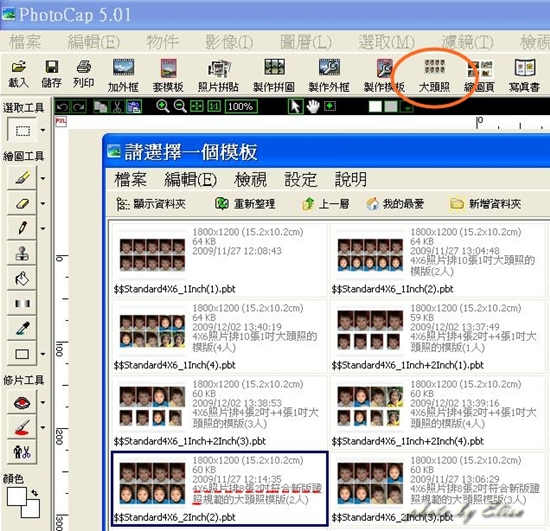This screenshot has height=531, width=550.
Task: Click the fit-to-window zoom icon
Action: [x=197, y=106]
